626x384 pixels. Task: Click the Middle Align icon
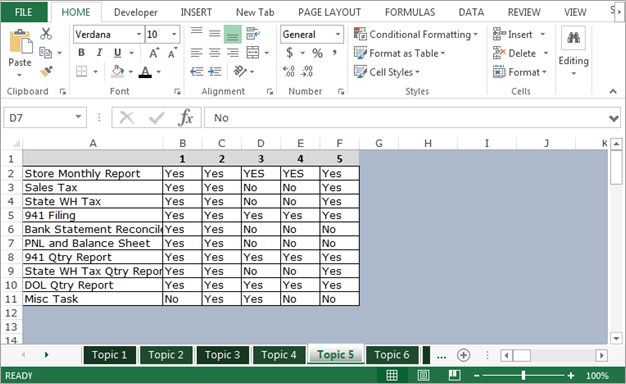click(x=214, y=34)
